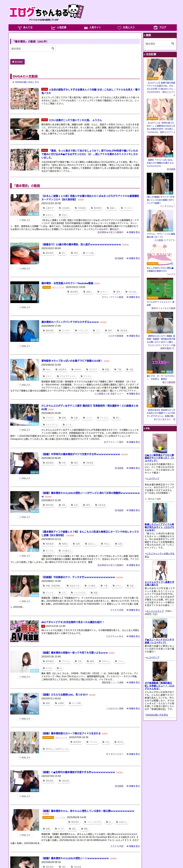Favorite the 2025/07/26 23:00 post
This screenshot has width=183, height=868.
coord(25,677)
